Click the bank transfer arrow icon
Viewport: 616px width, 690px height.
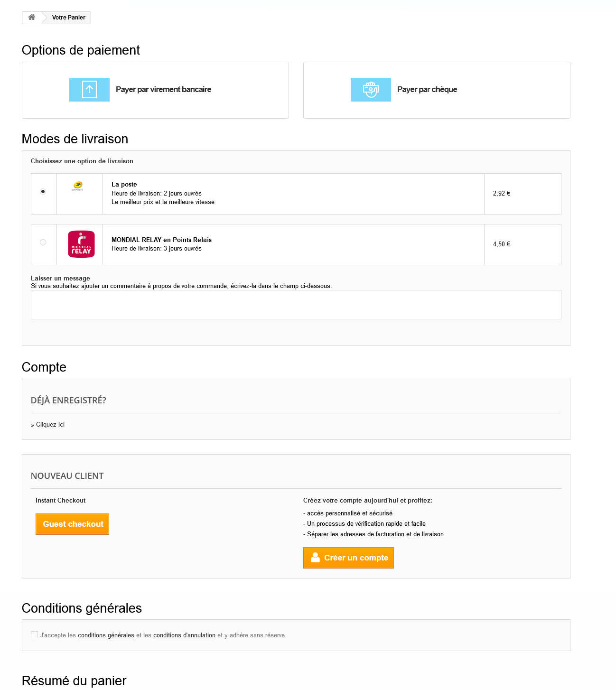[89, 90]
